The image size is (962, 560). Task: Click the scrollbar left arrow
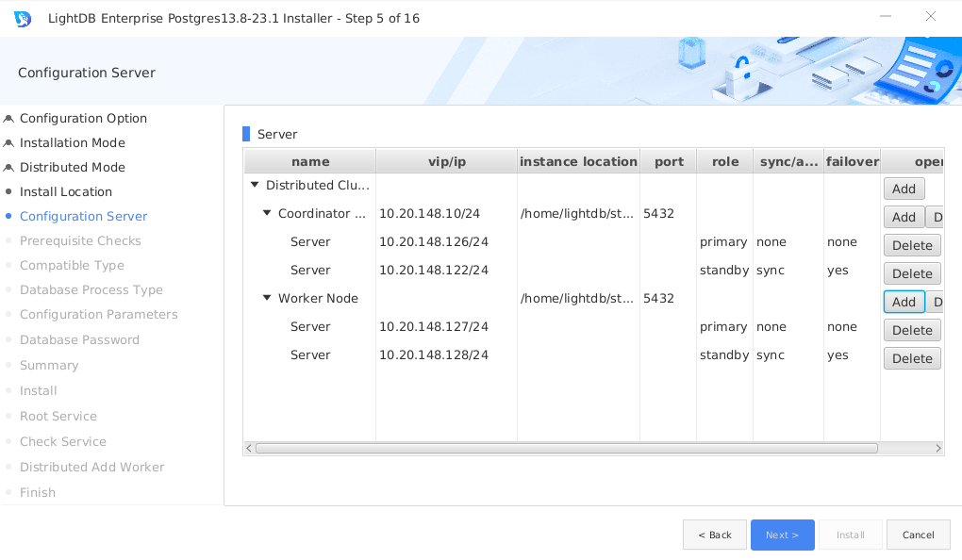pos(248,449)
